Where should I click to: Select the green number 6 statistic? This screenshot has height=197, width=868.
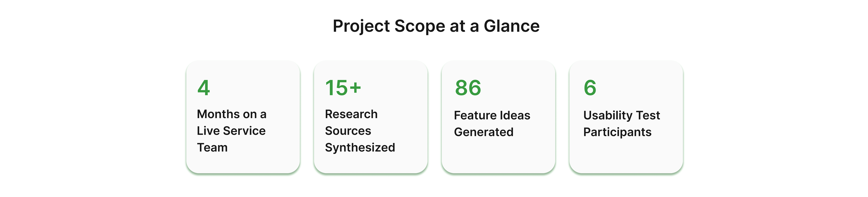tap(590, 88)
